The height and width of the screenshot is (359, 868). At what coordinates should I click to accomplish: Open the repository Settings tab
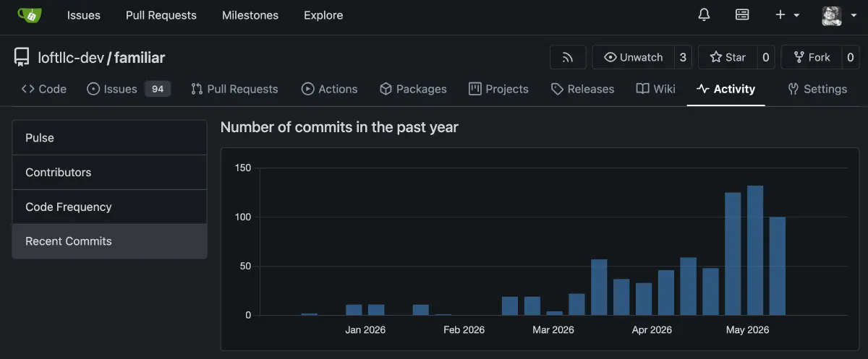[x=817, y=89]
